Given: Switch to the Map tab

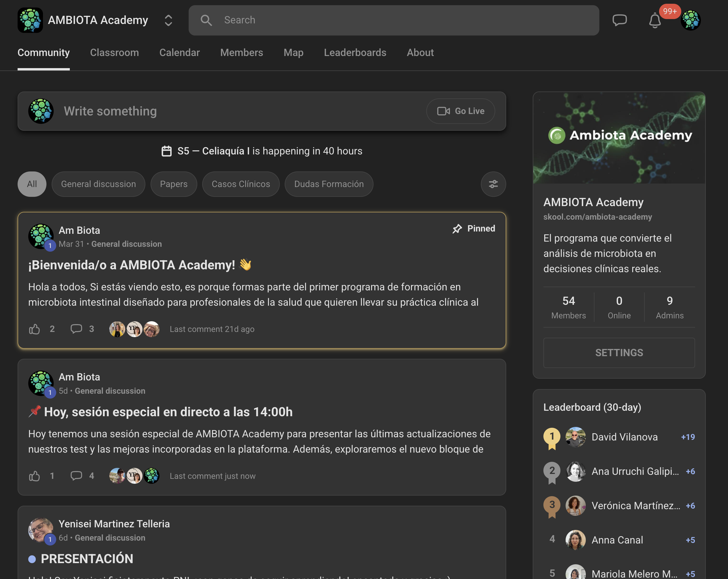Looking at the screenshot, I should 293,53.
